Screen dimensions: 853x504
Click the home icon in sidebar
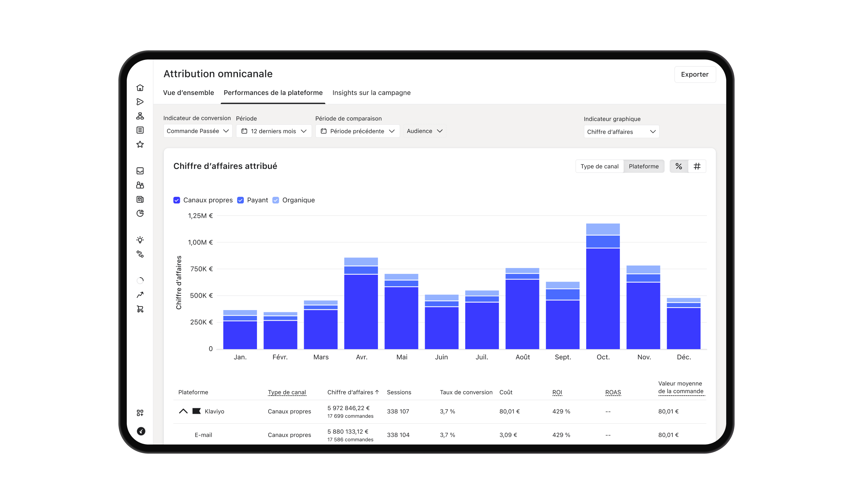click(x=140, y=88)
